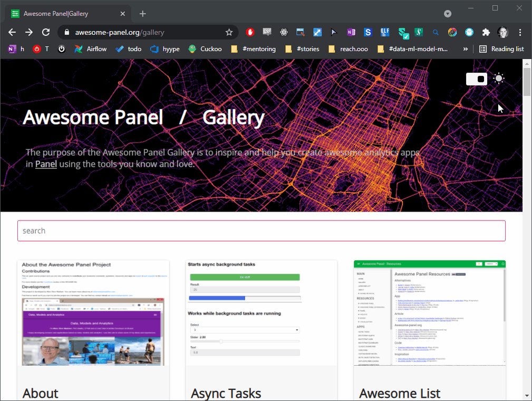Expand the reach.ooo bookmark folder
Image resolution: width=532 pixels, height=401 pixels.
348,49
